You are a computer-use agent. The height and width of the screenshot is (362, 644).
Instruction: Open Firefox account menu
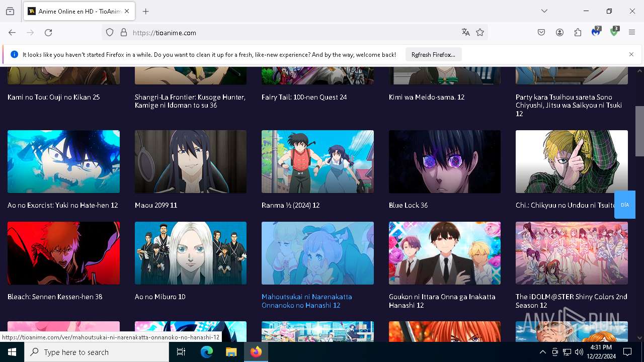559,33
